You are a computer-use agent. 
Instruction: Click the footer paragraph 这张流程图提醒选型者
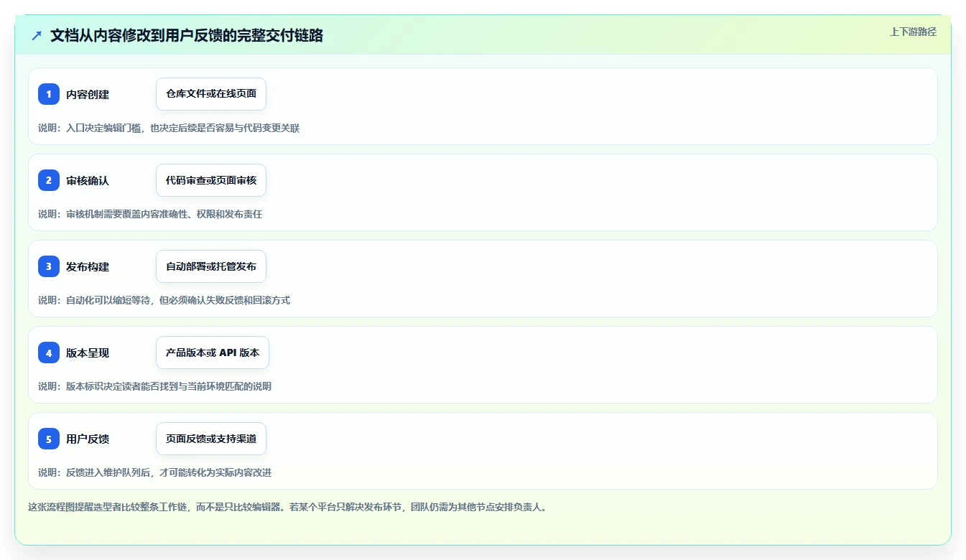coord(289,507)
